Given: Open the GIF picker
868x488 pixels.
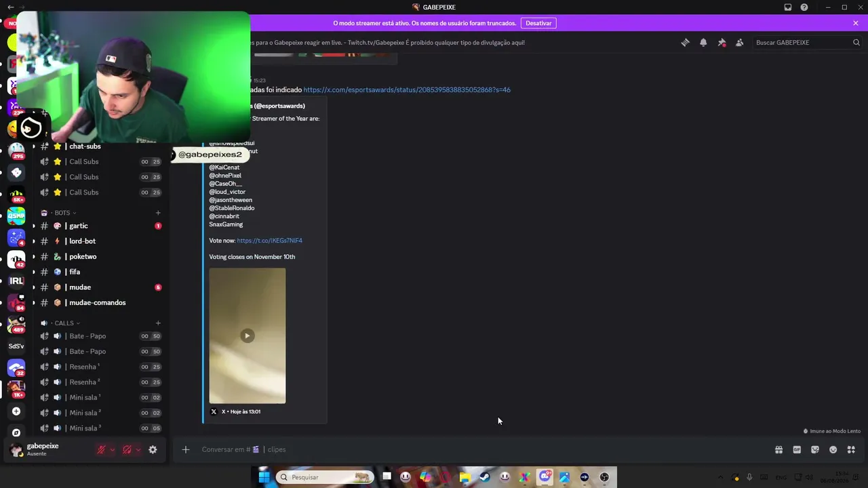Looking at the screenshot, I should coord(797,449).
